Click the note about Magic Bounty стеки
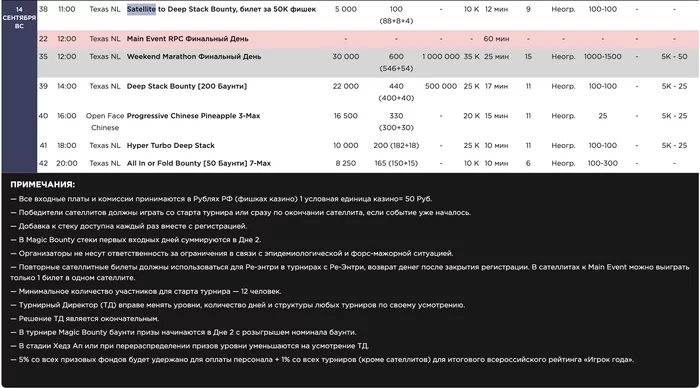Viewport: 700px width, 388px height. tap(136, 240)
